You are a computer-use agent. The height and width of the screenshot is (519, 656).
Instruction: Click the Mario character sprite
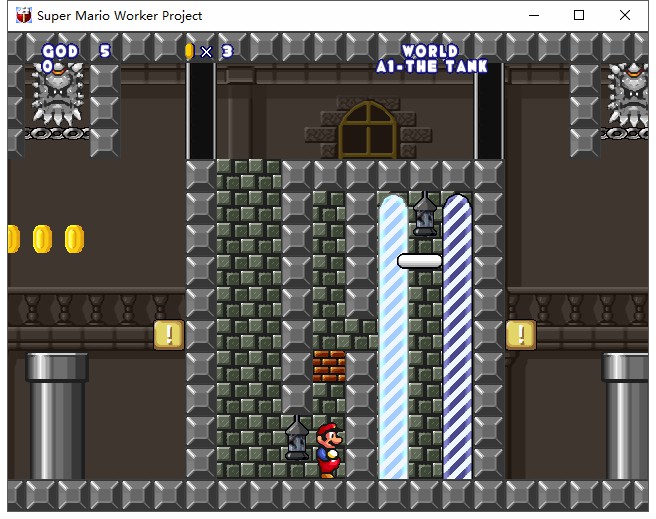tap(329, 450)
